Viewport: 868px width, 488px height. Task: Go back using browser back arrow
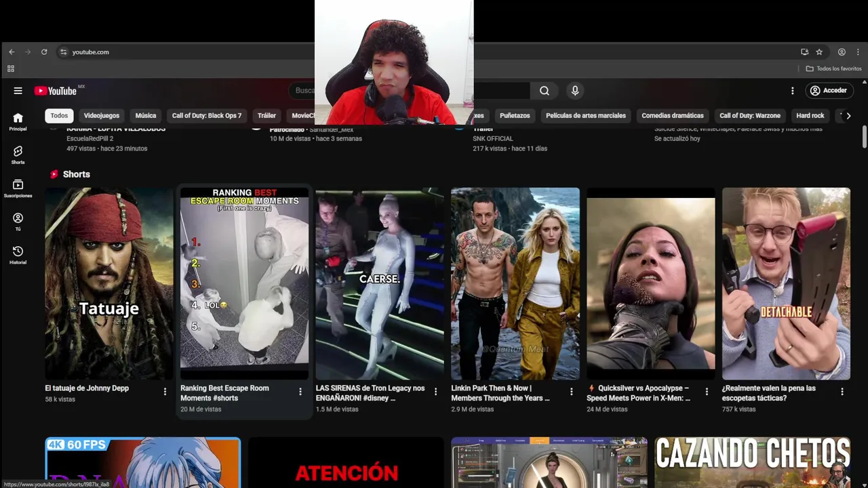point(12,52)
